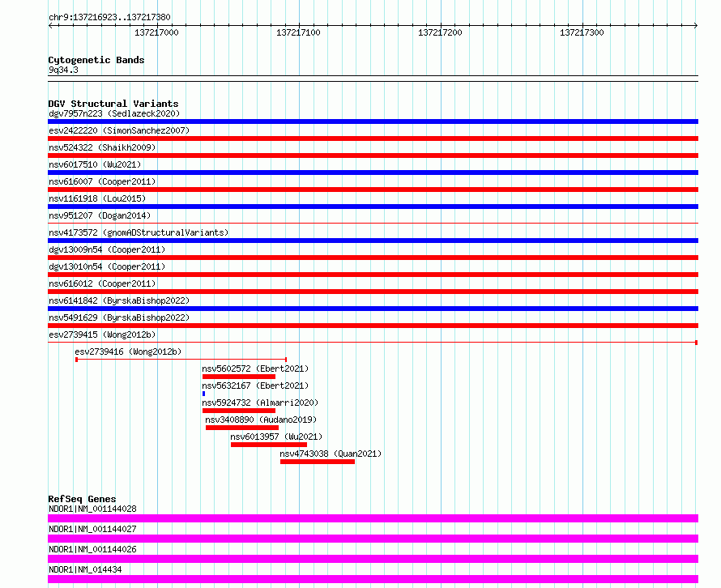The image size is (721, 588).
Task: Select nsv4743038 (Quan2021) label
Action: tap(331, 454)
